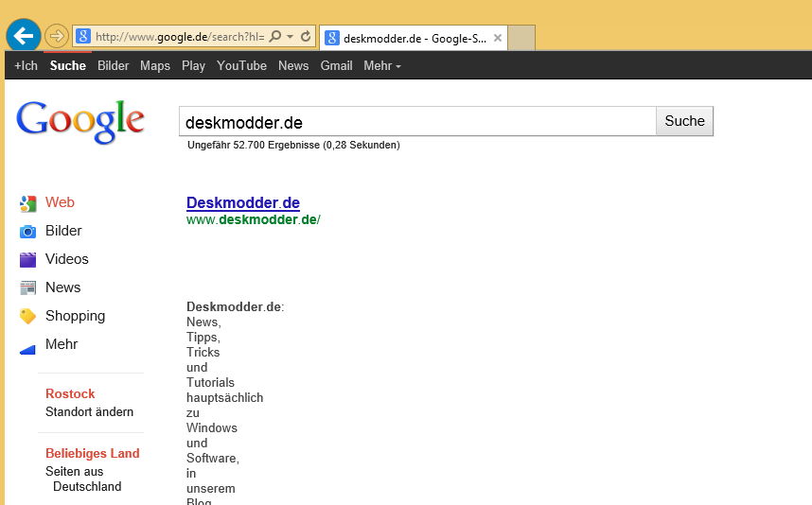Go forward with the browser forward arrow
812x505 pixels.
pos(56,36)
